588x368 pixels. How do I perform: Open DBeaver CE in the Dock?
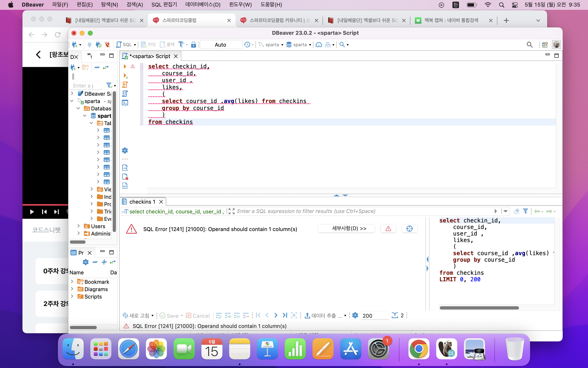[447, 349]
